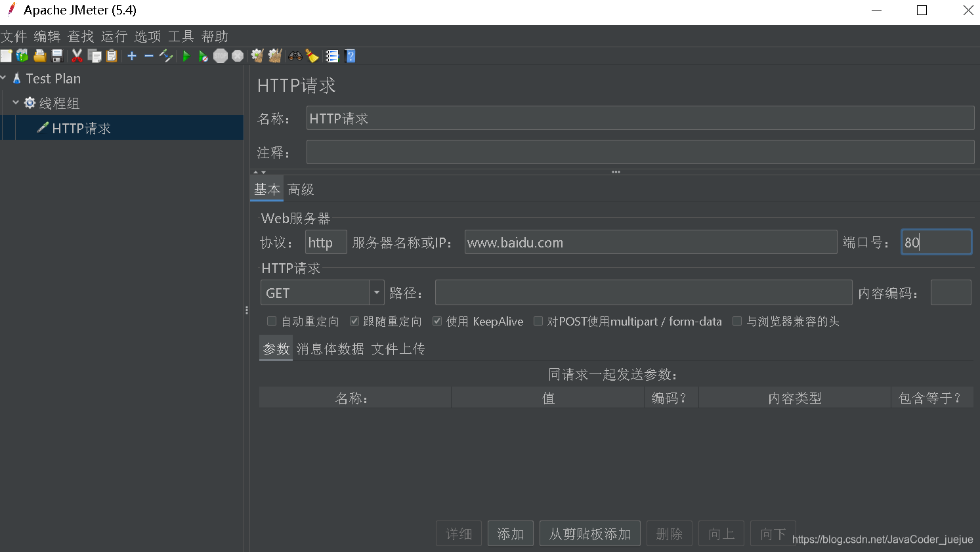Select the 参数 tab
The height and width of the screenshot is (552, 980).
click(276, 349)
